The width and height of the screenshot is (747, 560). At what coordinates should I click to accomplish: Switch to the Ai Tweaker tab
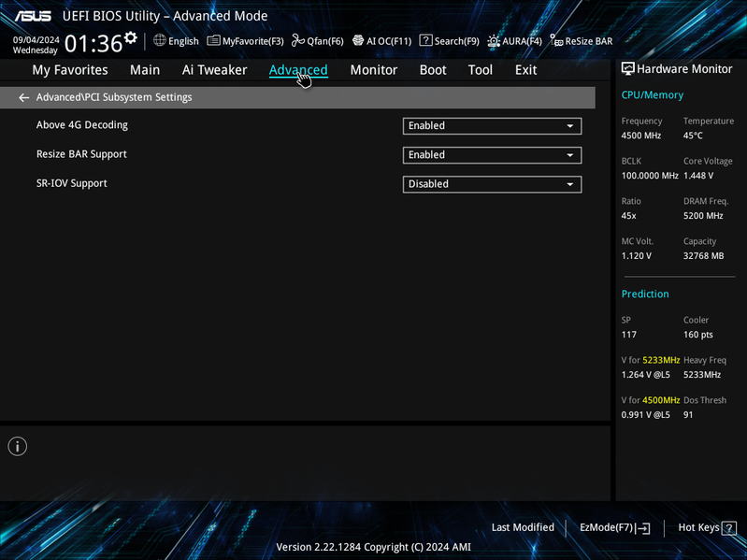pos(214,70)
